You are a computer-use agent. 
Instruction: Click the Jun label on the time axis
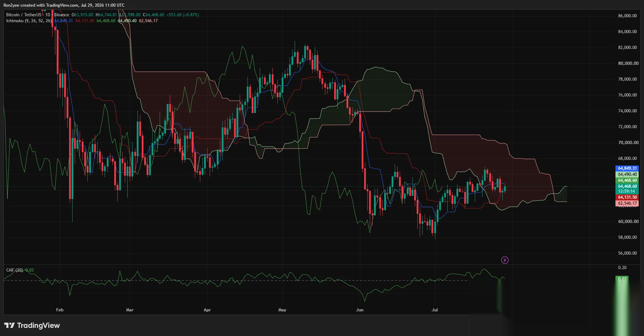point(360,310)
